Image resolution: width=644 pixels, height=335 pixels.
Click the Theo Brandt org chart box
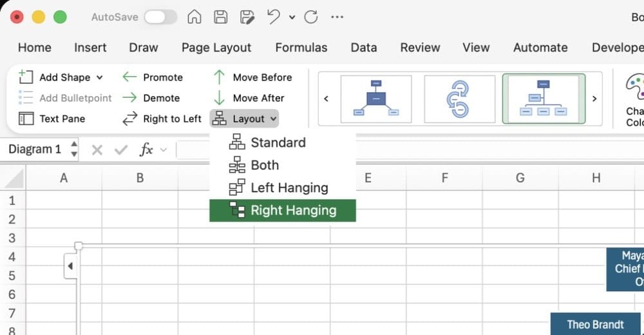pos(596,324)
